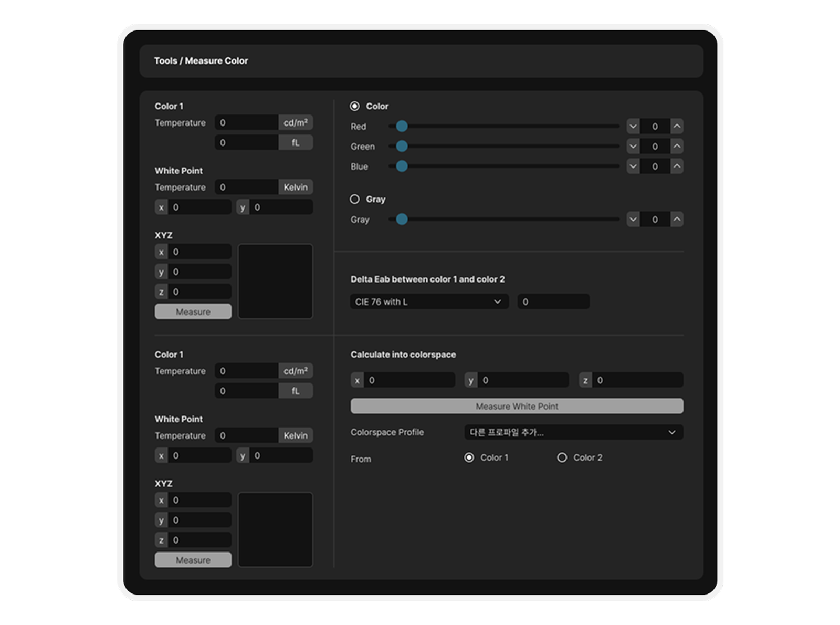Open the CIE 76 with L formula dropdown

(429, 301)
